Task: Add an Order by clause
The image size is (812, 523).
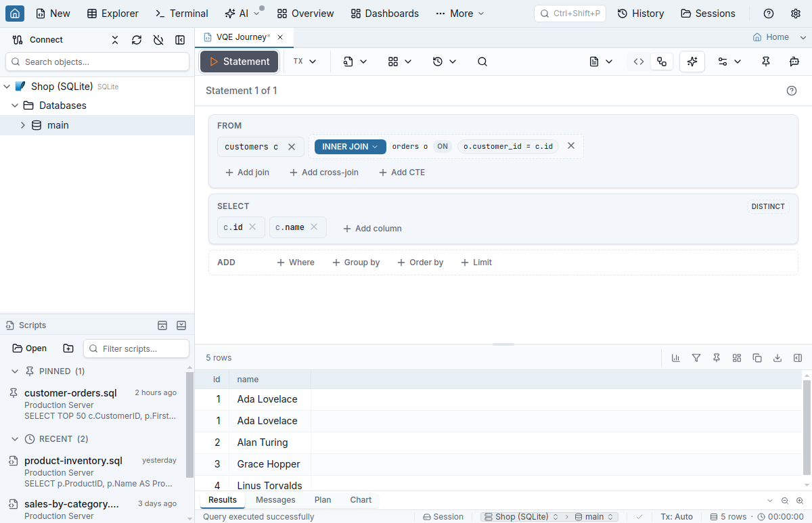Action: (x=420, y=263)
